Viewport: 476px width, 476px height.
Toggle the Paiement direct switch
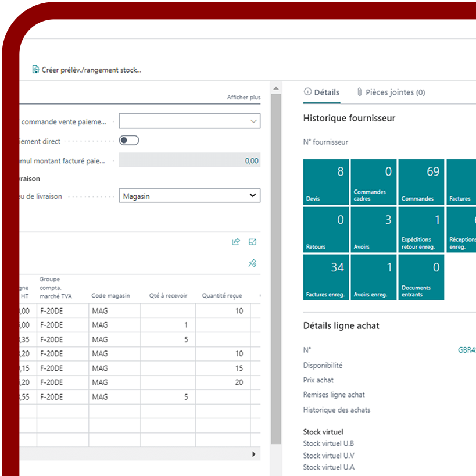coord(128,140)
